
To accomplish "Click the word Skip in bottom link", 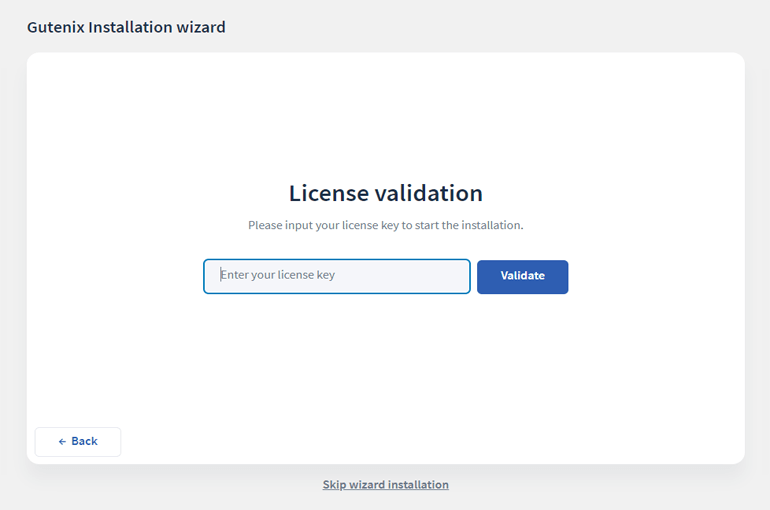I will (334, 484).
